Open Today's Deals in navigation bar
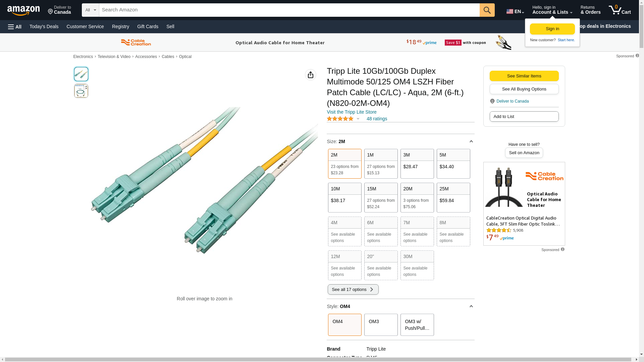Image resolution: width=644 pixels, height=362 pixels. coord(44,26)
